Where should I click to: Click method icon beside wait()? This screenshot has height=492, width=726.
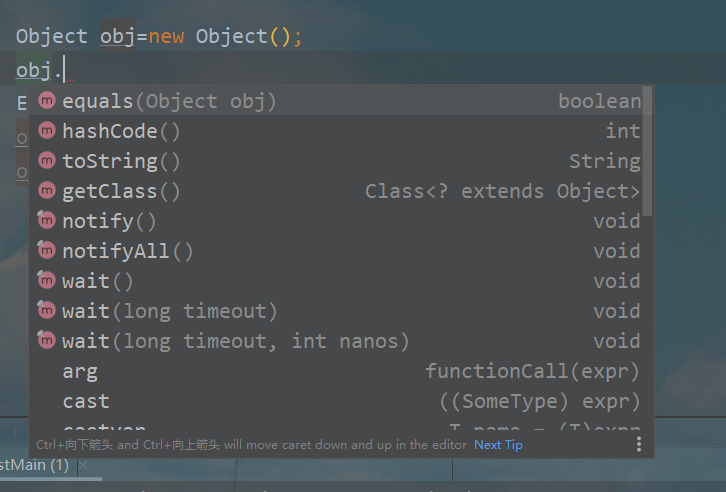(47, 280)
